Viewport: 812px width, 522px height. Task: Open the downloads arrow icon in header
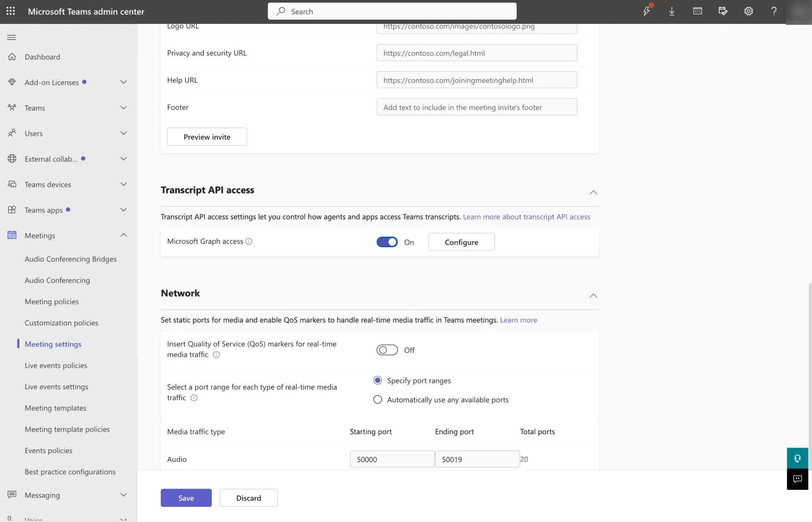[671, 11]
